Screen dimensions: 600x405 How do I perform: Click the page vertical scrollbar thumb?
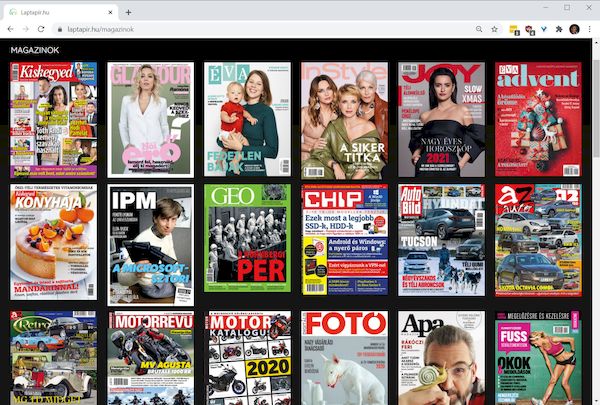(x=597, y=108)
